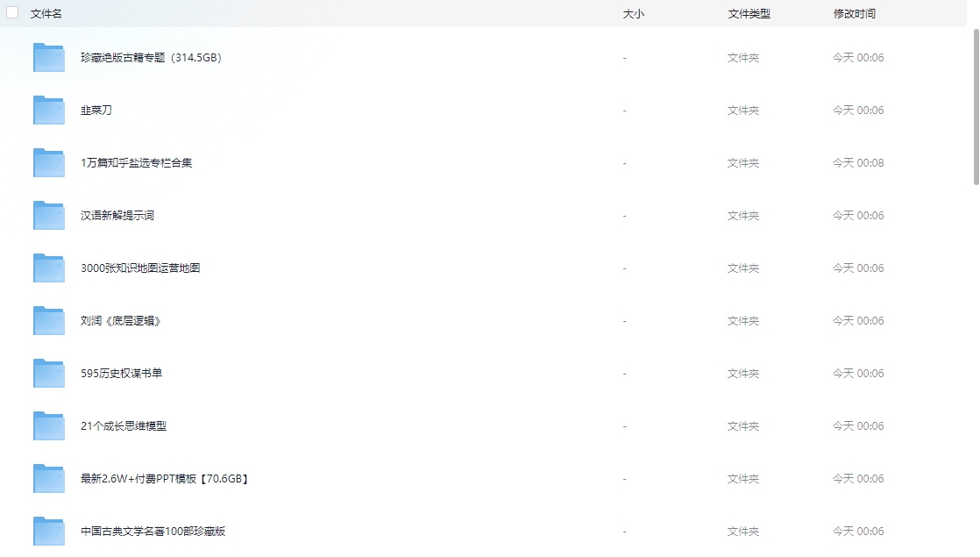Sort files by 大小 column header
Image resolution: width=980 pixels, height=557 pixels.
633,14
